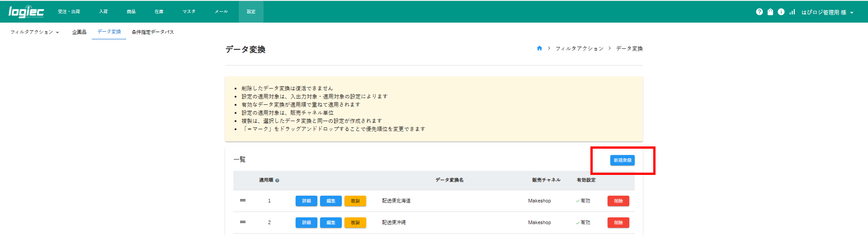Open the 受注・出荷 menu
Screen dimensions: 868x235
pos(69,12)
